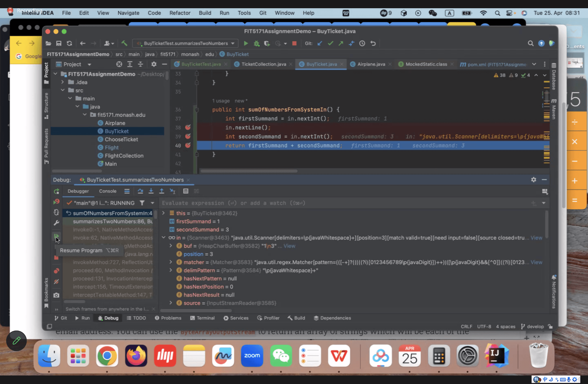Click develop branch in status bar
The image size is (588, 384).
[x=532, y=326]
